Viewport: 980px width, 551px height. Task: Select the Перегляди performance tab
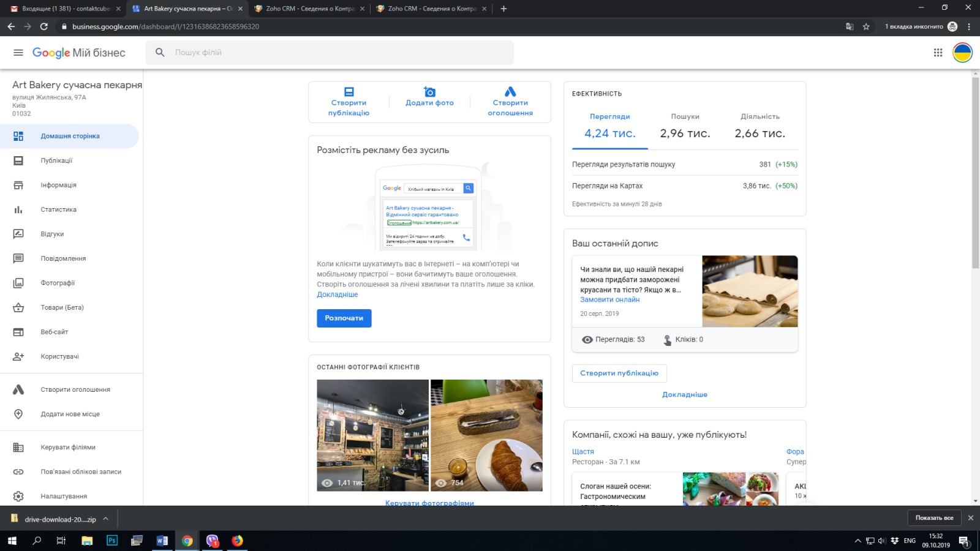[610, 126]
